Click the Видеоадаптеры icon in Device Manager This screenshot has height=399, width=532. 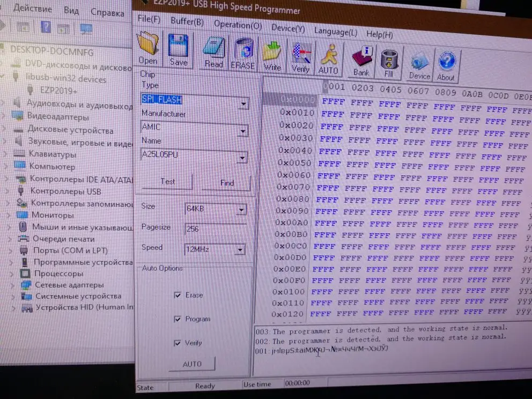tap(17, 115)
